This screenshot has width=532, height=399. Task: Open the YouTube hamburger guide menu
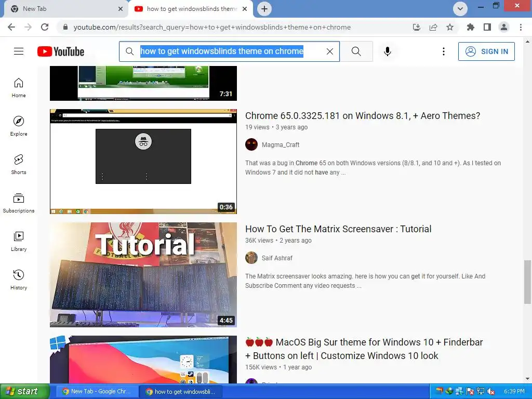(19, 51)
